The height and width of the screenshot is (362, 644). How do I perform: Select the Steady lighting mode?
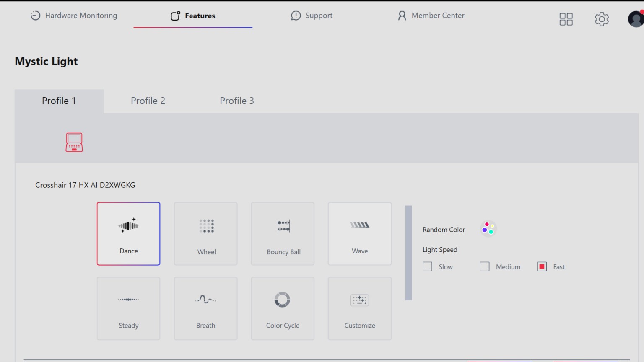[x=128, y=308]
